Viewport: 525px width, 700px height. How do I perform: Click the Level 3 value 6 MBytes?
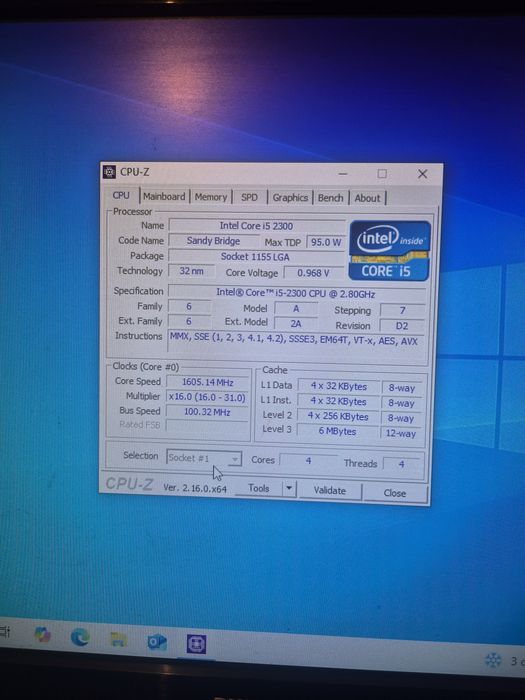tap(338, 431)
